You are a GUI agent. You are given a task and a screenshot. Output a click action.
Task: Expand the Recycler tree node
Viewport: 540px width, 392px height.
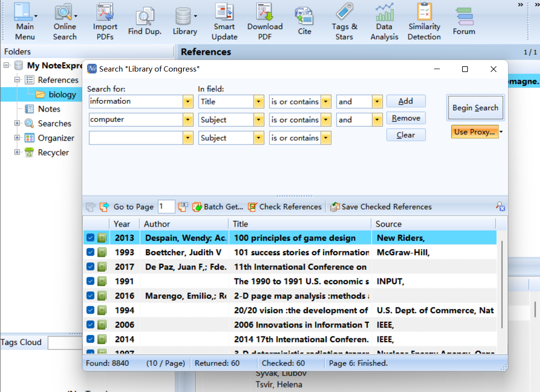17,152
